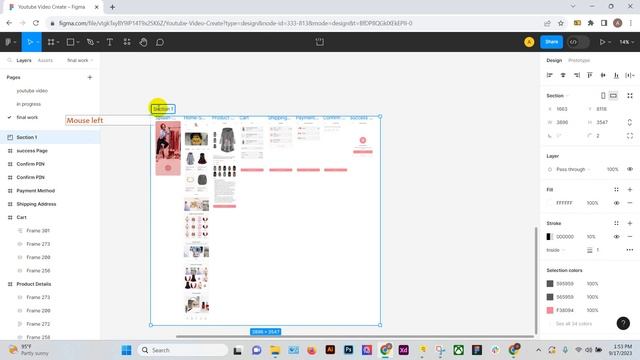Select the Add comment tool
This screenshot has height=360, width=640.
160,42
